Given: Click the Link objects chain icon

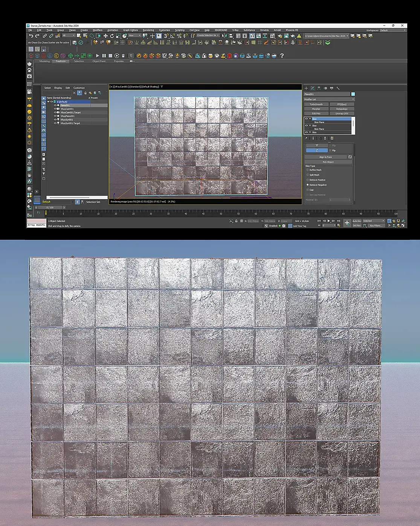Looking at the screenshot, I should [x=44, y=36].
